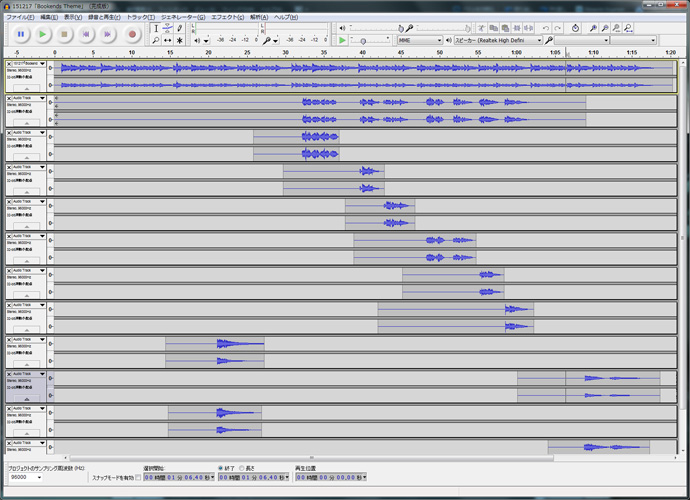This screenshot has width=690, height=500.
Task: Click the Fit Project zoom icon
Action: [x=628, y=28]
